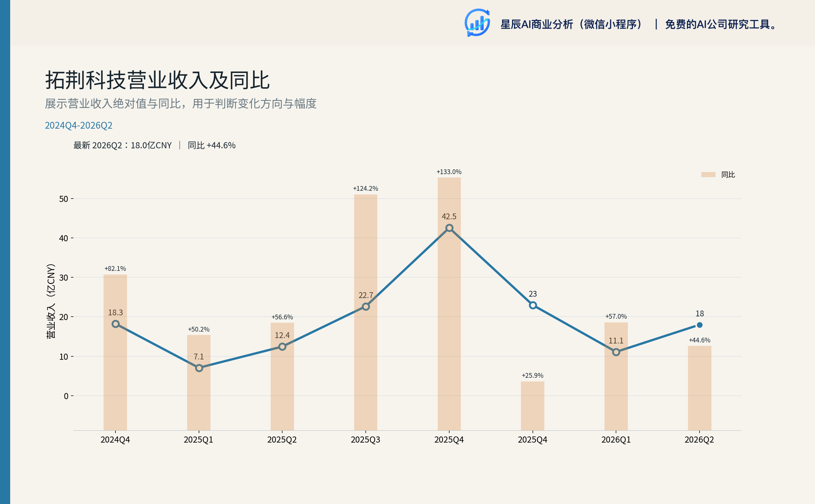The image size is (815, 504).
Task: Select the filled end point valued 18
Action: pos(700,325)
